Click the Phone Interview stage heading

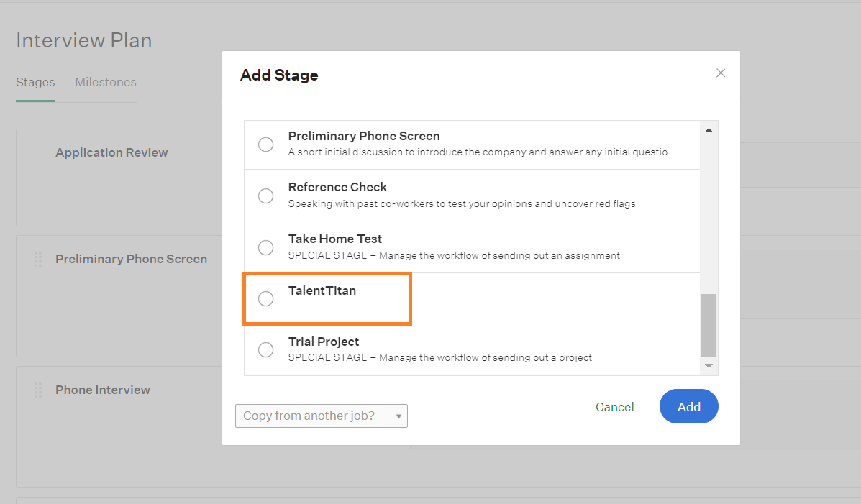point(103,390)
